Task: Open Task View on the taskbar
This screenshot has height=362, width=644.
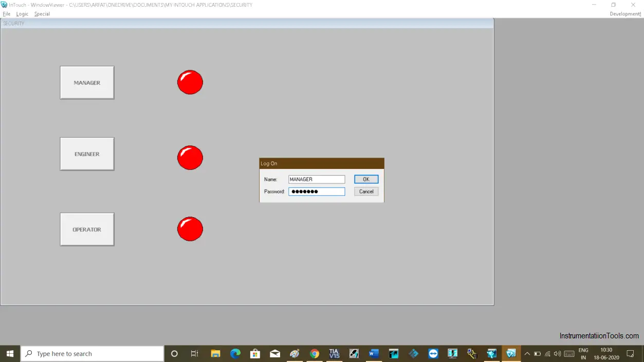Action: tap(194, 354)
